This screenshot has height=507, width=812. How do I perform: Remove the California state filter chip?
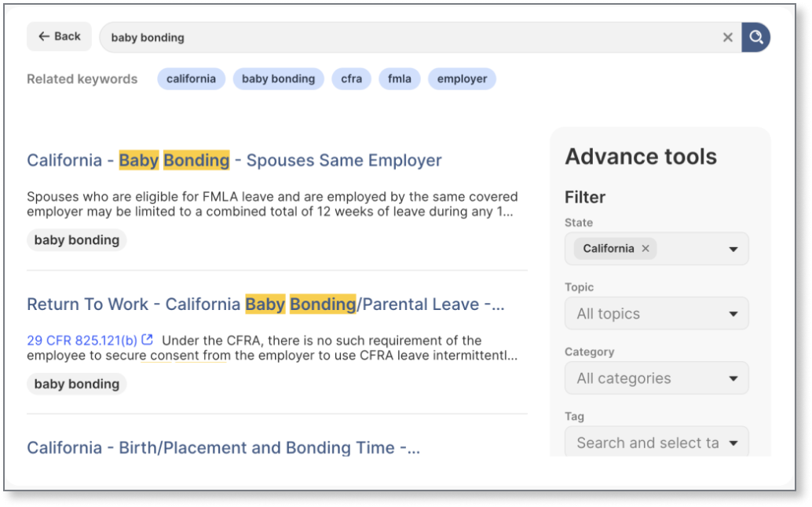[646, 249]
